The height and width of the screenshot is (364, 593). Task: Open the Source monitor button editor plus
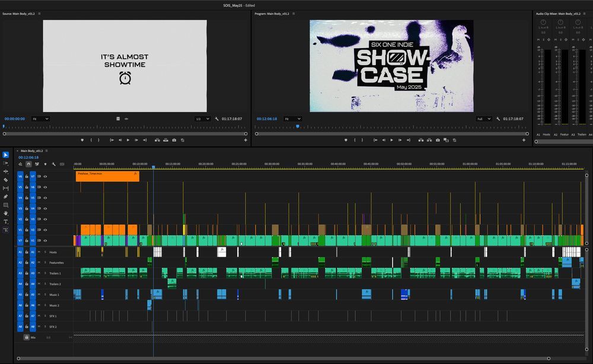[246, 140]
